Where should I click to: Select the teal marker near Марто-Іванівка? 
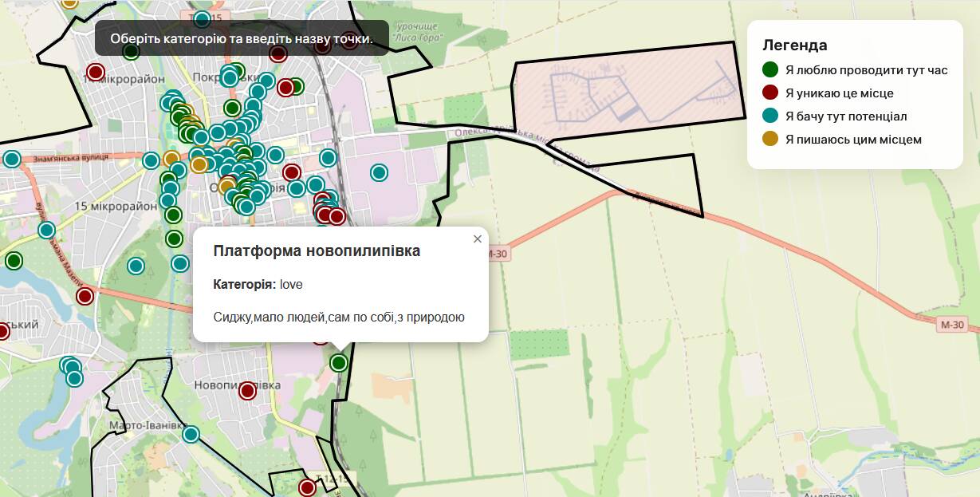tap(191, 434)
